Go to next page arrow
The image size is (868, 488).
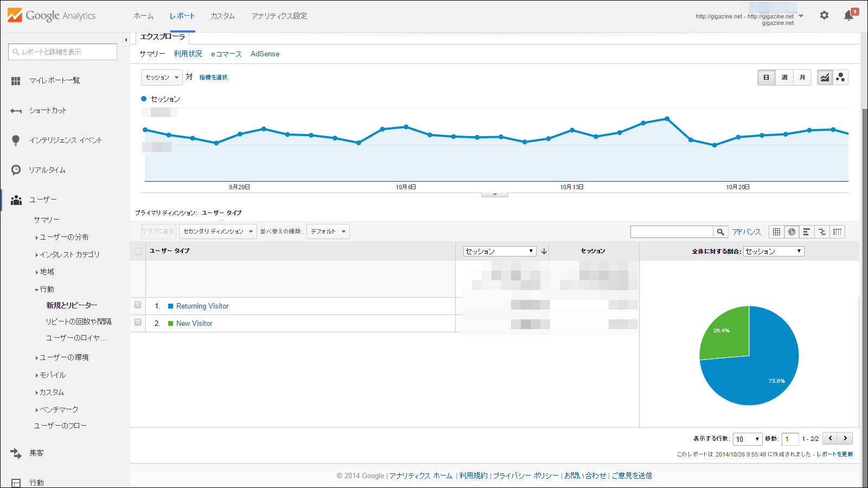pos(845,439)
